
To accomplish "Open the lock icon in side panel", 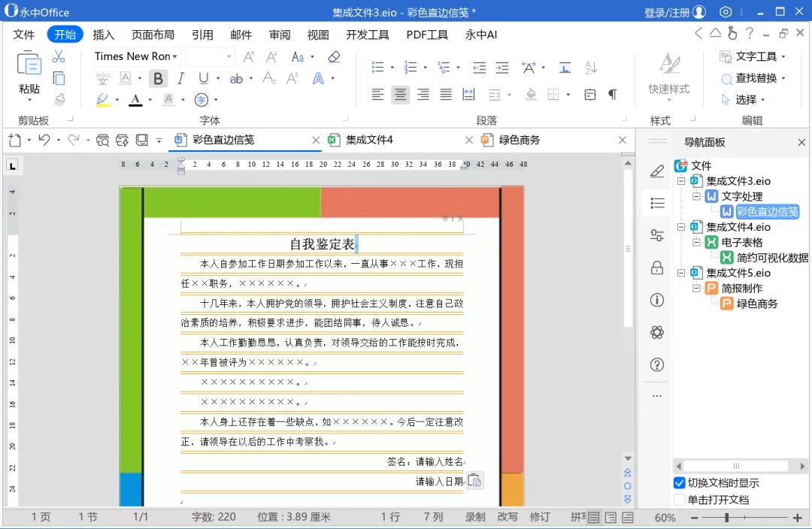I will [x=656, y=268].
